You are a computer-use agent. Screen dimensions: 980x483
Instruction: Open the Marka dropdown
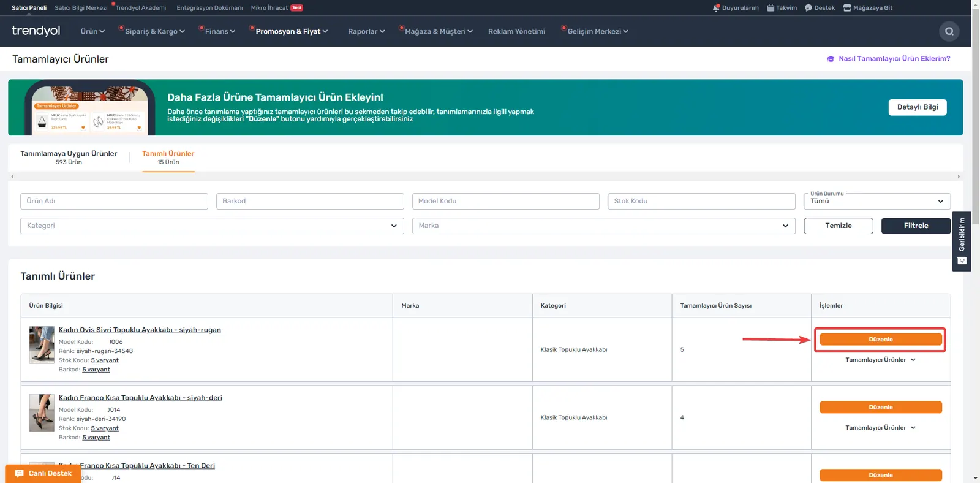click(604, 226)
